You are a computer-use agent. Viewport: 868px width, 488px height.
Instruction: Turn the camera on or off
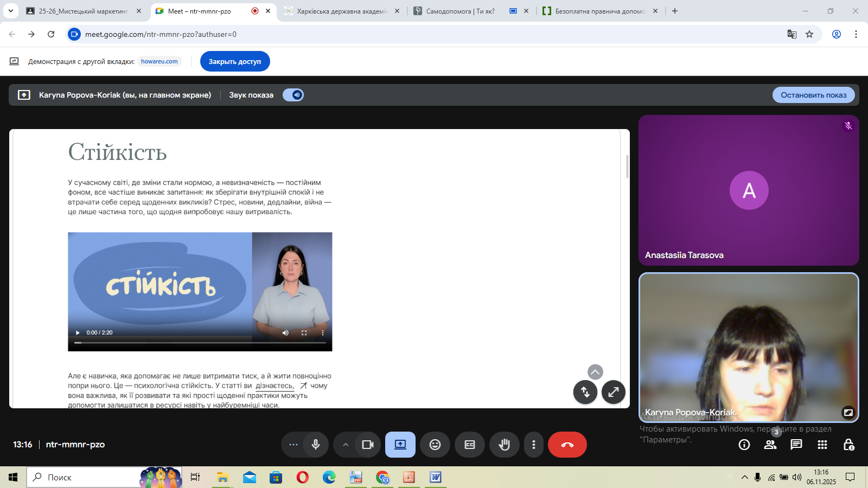[x=368, y=445]
